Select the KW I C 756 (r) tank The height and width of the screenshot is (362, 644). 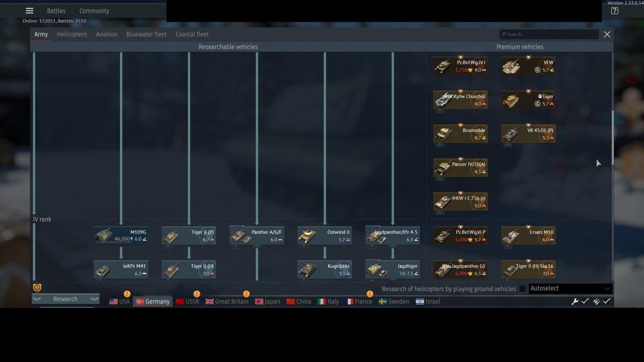460,202
